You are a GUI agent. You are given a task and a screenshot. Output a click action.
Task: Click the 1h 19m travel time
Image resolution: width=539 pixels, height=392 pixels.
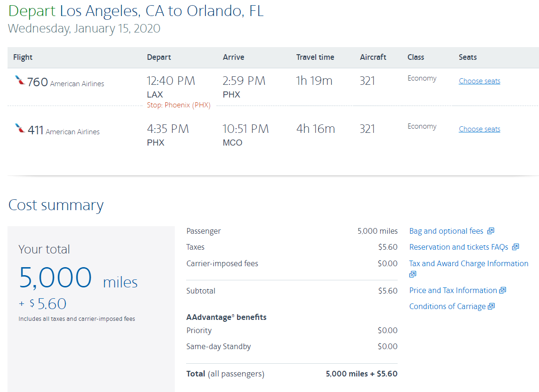tap(314, 81)
